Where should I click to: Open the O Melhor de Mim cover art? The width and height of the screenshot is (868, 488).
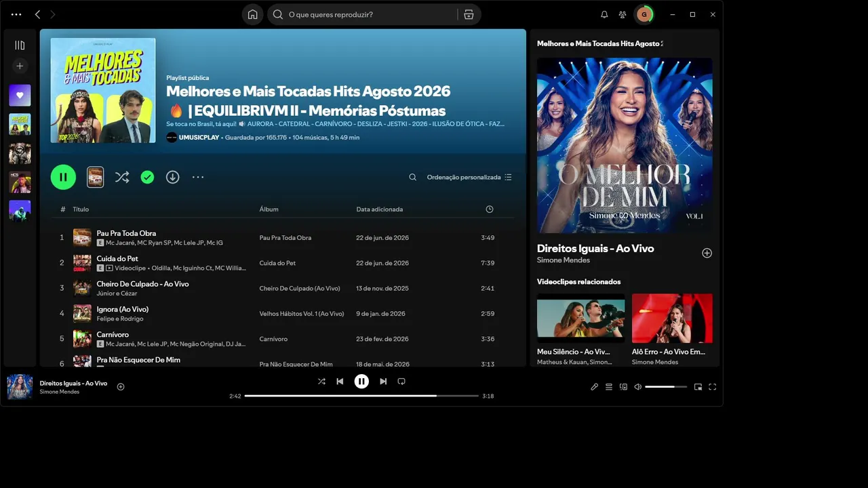625,145
